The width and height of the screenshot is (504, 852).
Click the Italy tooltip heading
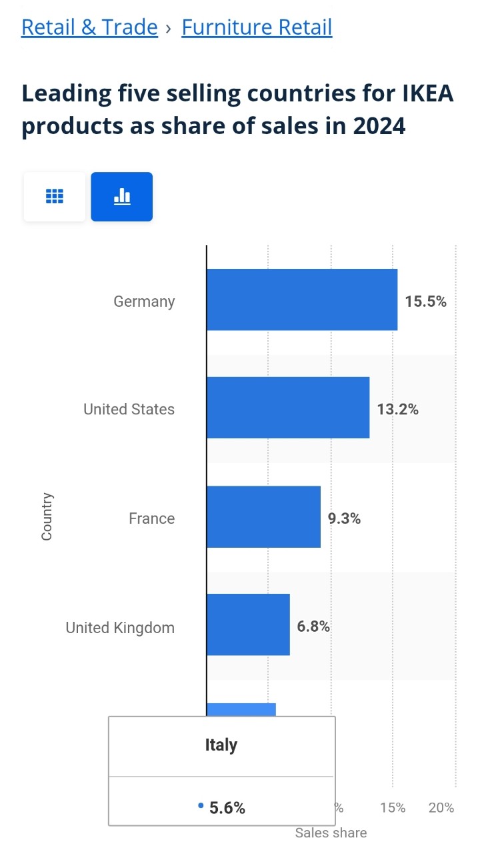(x=221, y=745)
